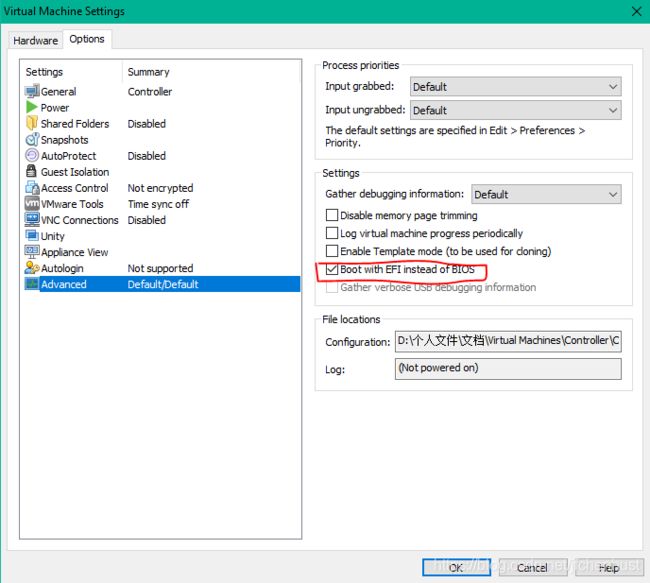Open the Input ungrabbed priority dropdown
Image resolution: width=650 pixels, height=583 pixels.
click(516, 110)
